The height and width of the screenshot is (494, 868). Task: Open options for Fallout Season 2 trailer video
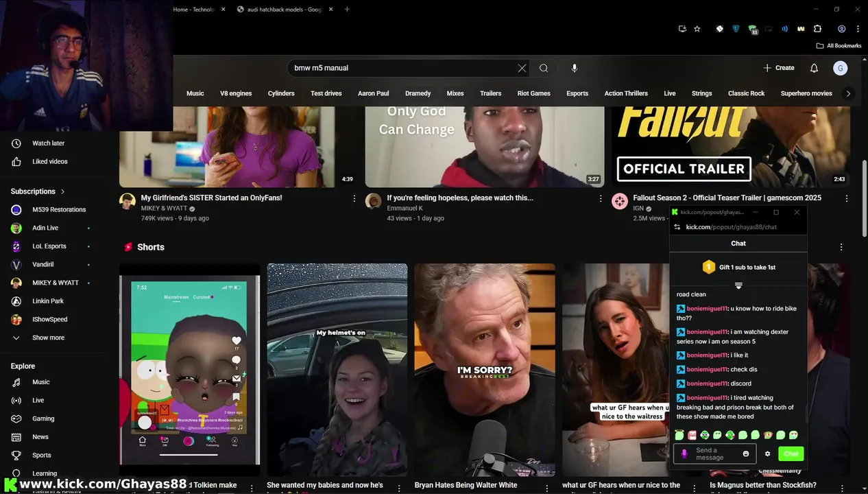tap(847, 198)
